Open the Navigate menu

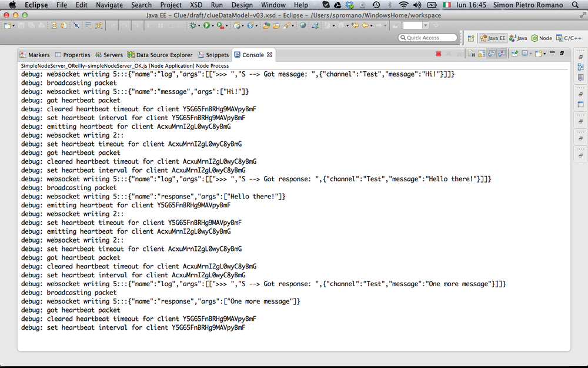(x=109, y=5)
